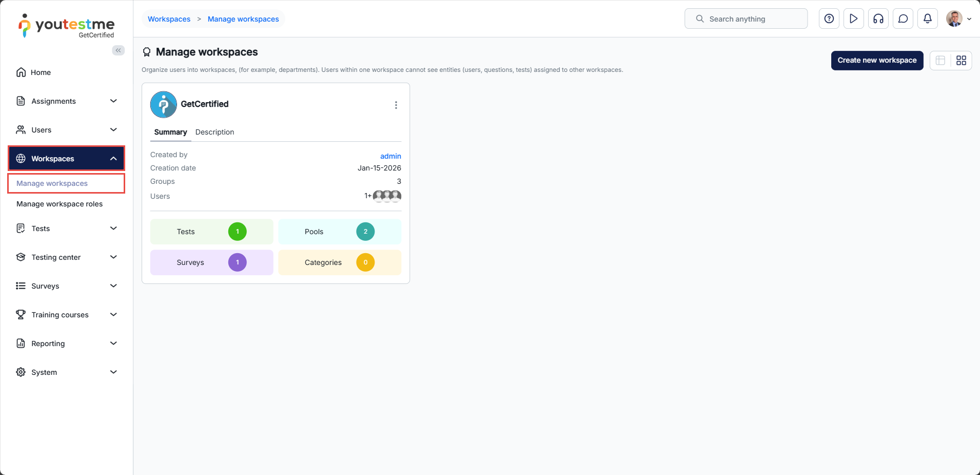Switch to table list view
Image resolution: width=980 pixels, height=475 pixels.
coord(940,61)
